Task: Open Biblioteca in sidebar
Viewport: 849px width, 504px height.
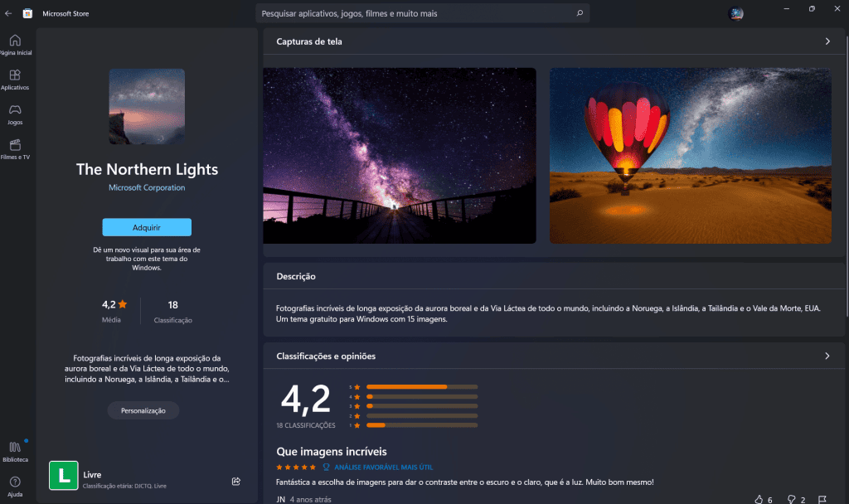Action: pyautogui.click(x=15, y=452)
